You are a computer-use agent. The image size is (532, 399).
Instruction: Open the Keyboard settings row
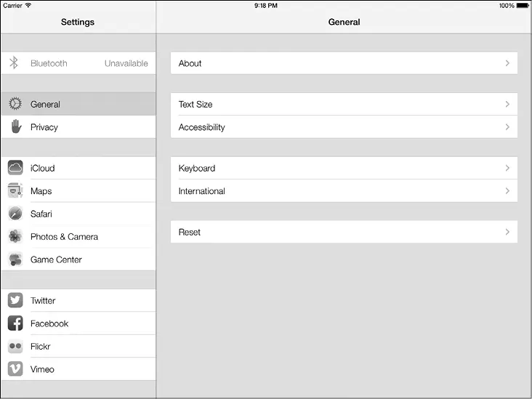pos(344,168)
